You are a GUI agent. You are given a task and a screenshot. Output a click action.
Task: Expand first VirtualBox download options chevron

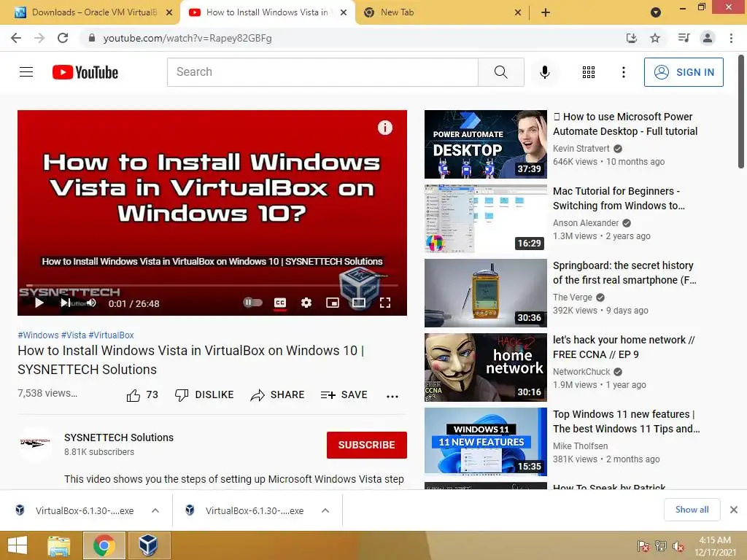coord(155,510)
